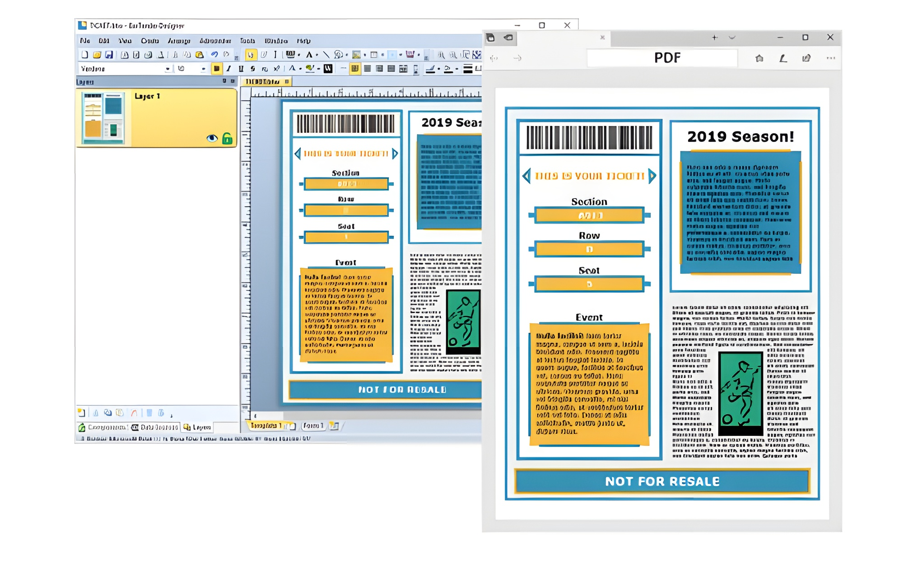Click the Save icon in the toolbar
The image size is (913, 588).
coord(109,55)
